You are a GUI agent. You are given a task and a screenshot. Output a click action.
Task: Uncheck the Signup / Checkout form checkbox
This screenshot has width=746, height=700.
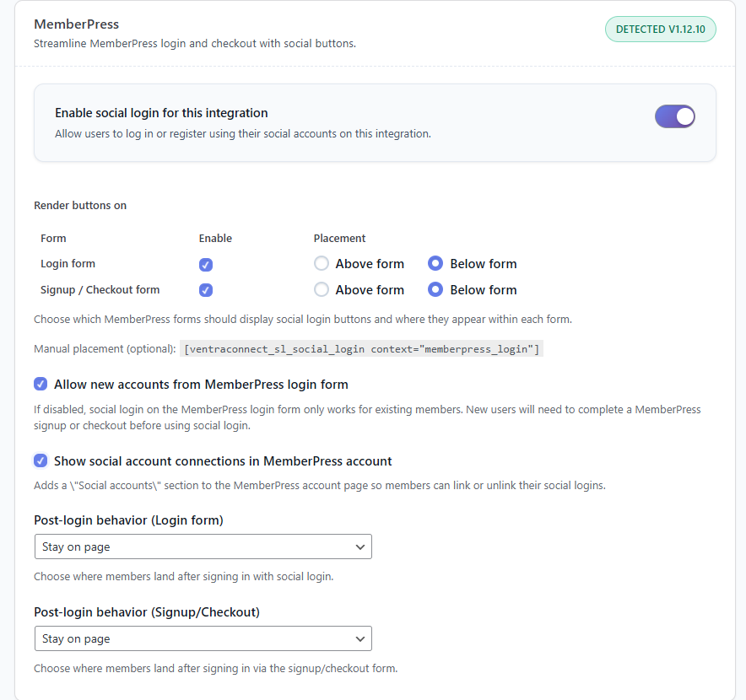[206, 290]
